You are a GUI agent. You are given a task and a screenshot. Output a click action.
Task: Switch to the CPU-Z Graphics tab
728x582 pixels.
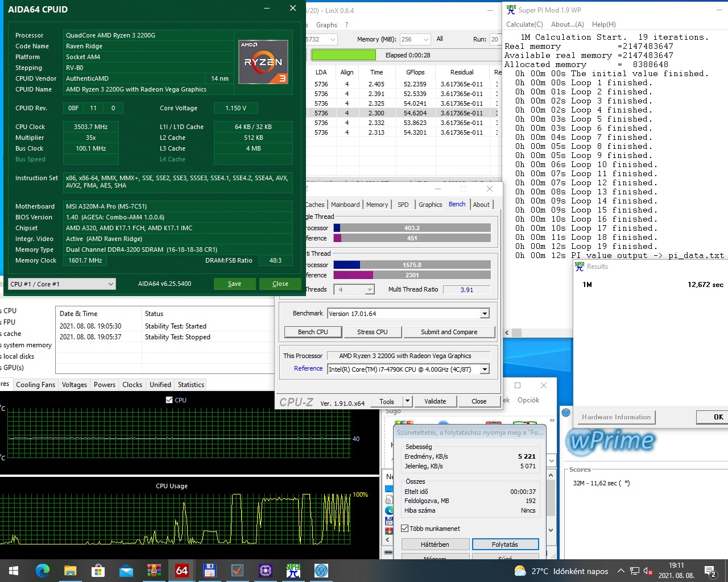pos(431,205)
